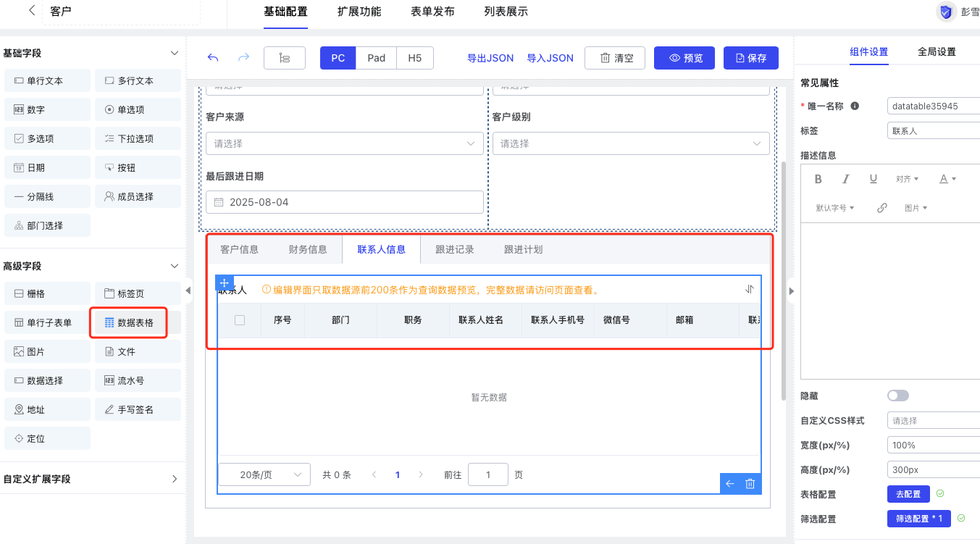Open the 图片 dropdown in editor toolbar
980x544 pixels.
[x=916, y=208]
